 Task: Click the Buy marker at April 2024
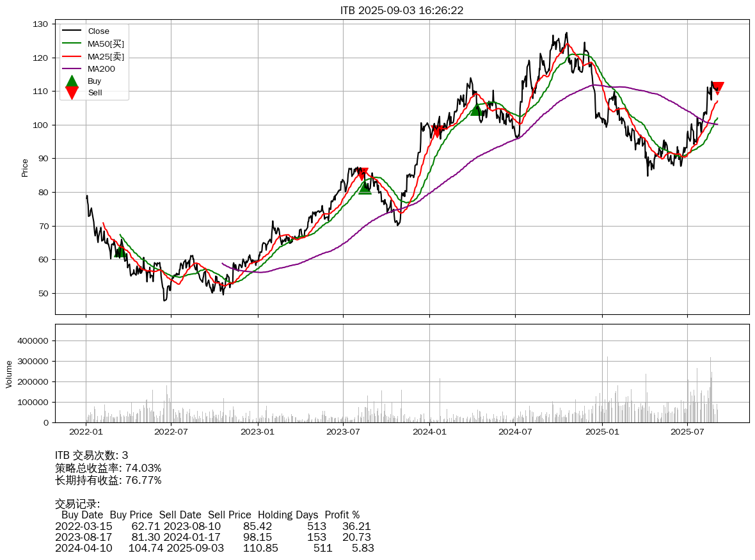(476, 109)
